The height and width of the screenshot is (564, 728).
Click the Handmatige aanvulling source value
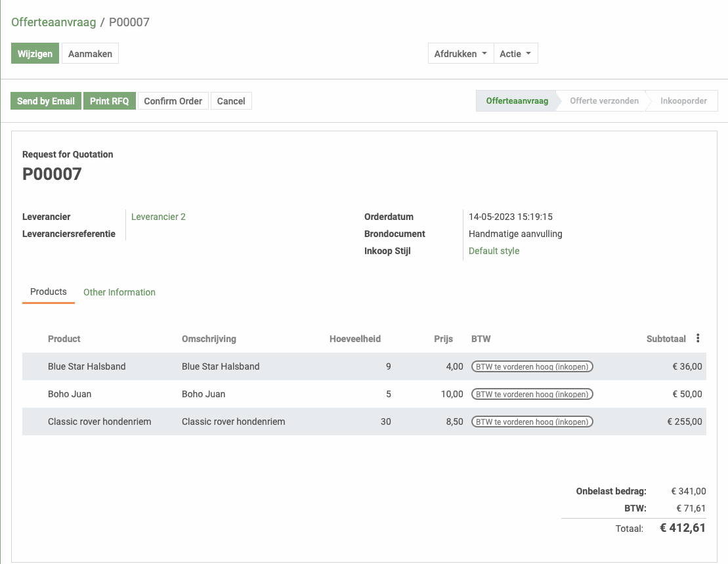click(515, 234)
